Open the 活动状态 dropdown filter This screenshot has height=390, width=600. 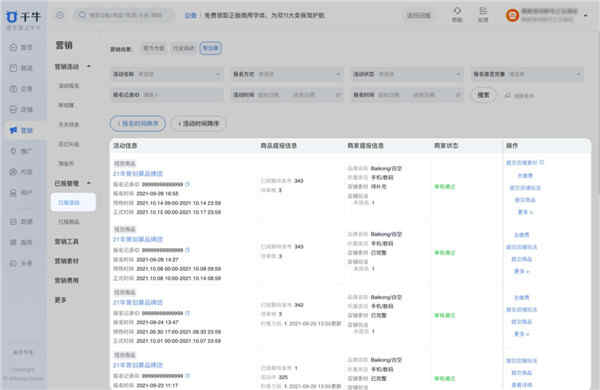pos(408,74)
